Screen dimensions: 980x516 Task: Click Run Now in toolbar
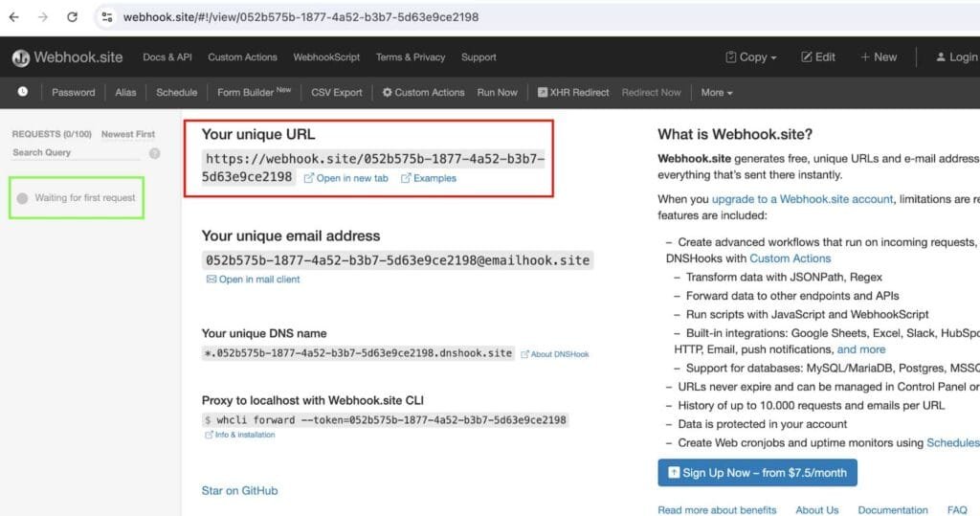point(497,93)
